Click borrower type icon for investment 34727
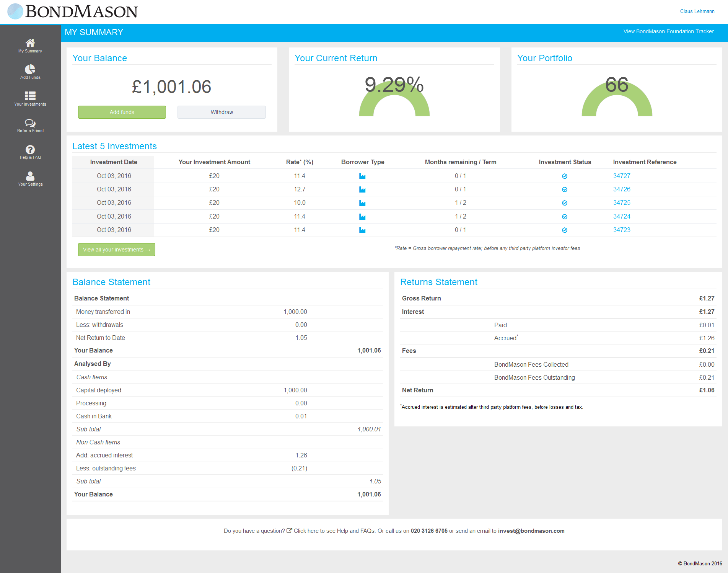This screenshot has width=728, height=573. (362, 176)
